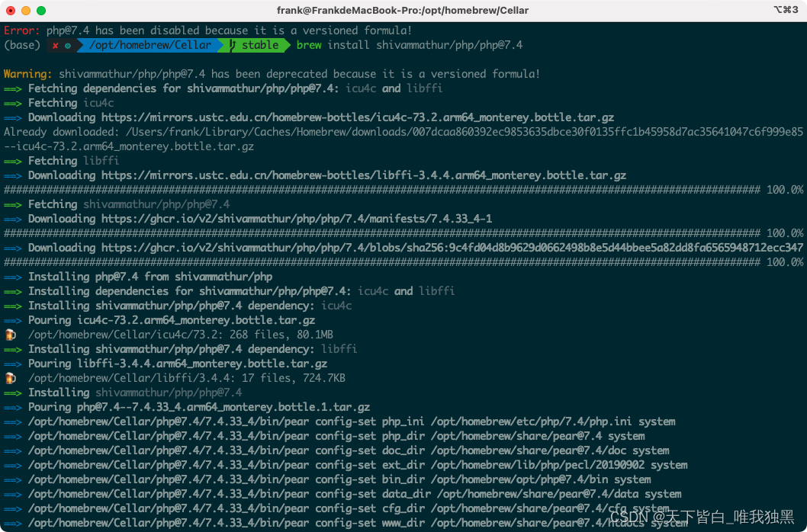Click the beer mug icon beside libffi path
Viewport: 807px width, 532px height.
pyautogui.click(x=10, y=378)
